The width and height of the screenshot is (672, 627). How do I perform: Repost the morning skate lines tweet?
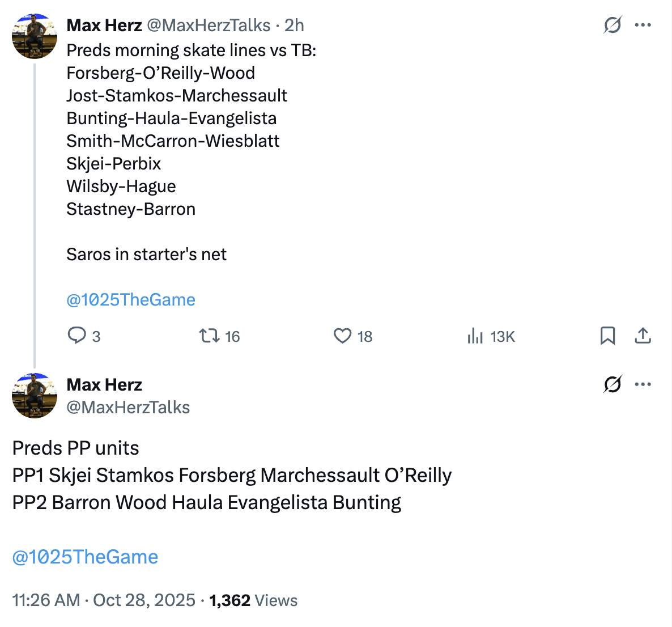210,336
